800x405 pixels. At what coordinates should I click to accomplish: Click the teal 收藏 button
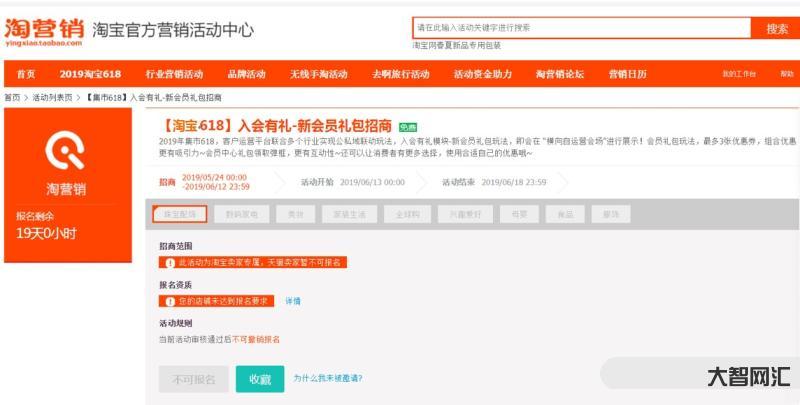[260, 379]
